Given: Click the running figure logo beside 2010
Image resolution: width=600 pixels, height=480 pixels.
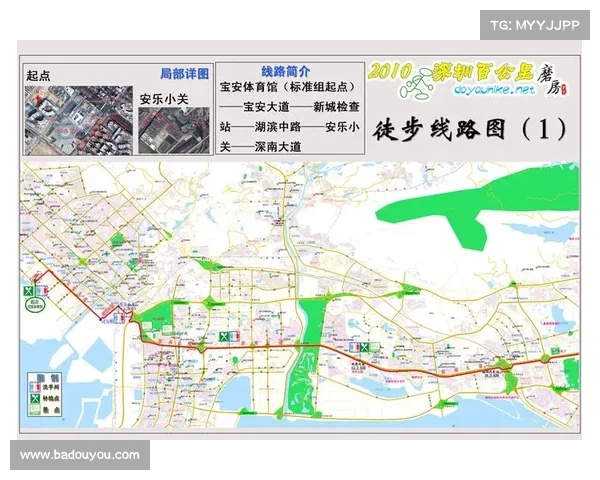Looking at the screenshot, I should [415, 84].
